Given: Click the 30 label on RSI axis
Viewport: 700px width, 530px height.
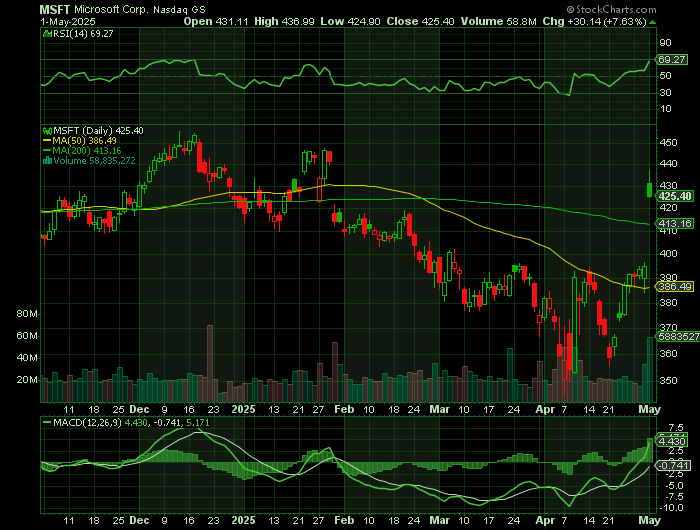Looking at the screenshot, I should [665, 93].
